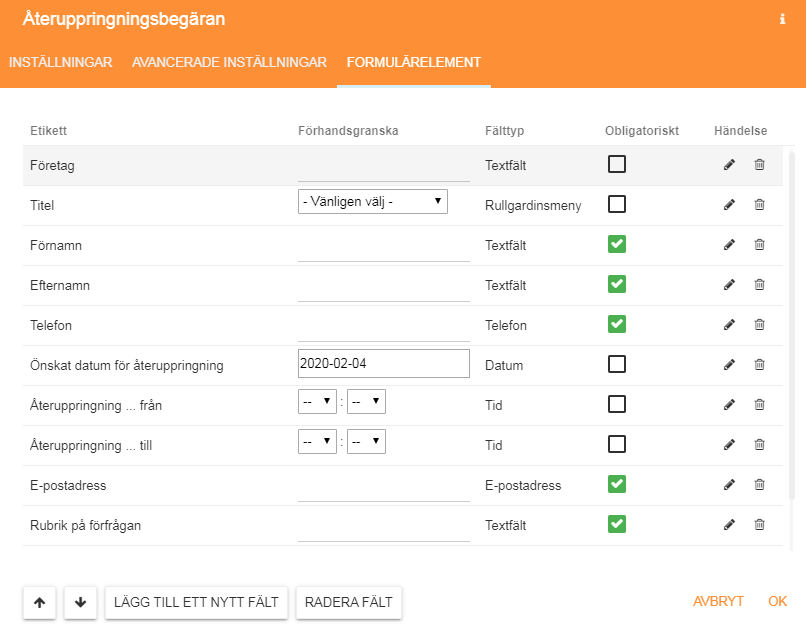Edit the Företag field with pencil icon
The image size is (806, 625).
729,164
